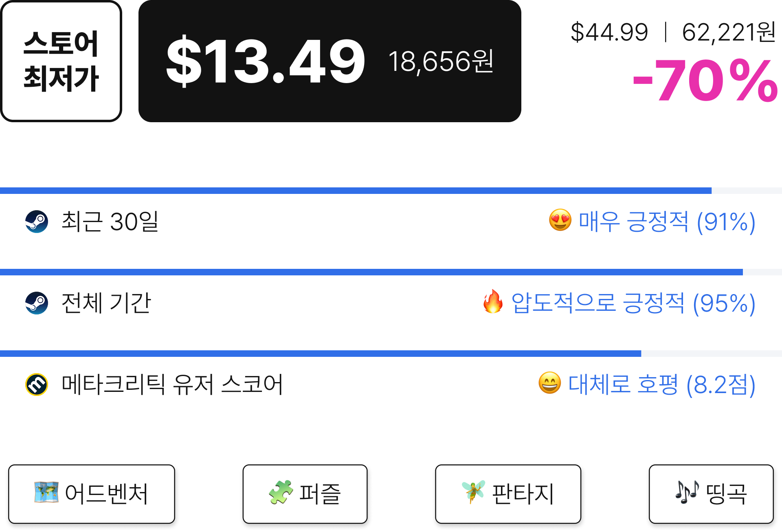The image size is (782, 532).
Task: Click the fire emoji next to 압도적으로 긍정적
Action: [x=493, y=301]
